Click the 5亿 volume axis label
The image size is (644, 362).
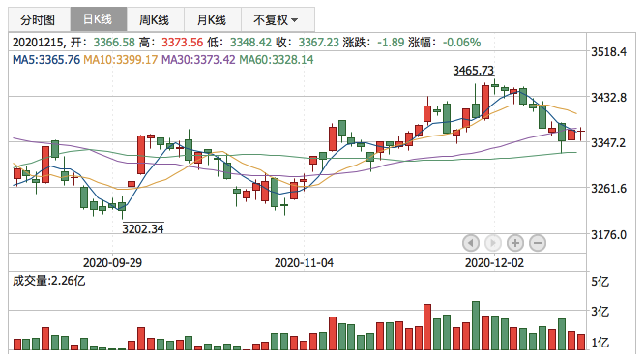pyautogui.click(x=600, y=282)
